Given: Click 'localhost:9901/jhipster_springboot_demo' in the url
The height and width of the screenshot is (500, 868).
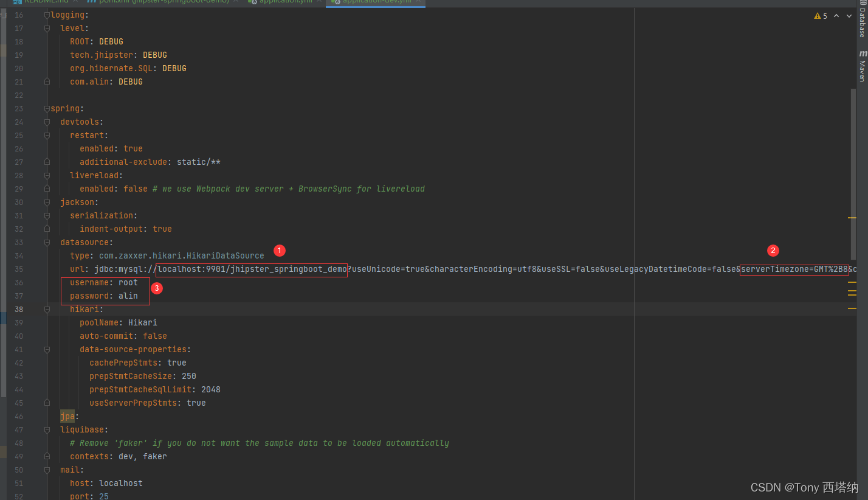Looking at the screenshot, I should 252,269.
